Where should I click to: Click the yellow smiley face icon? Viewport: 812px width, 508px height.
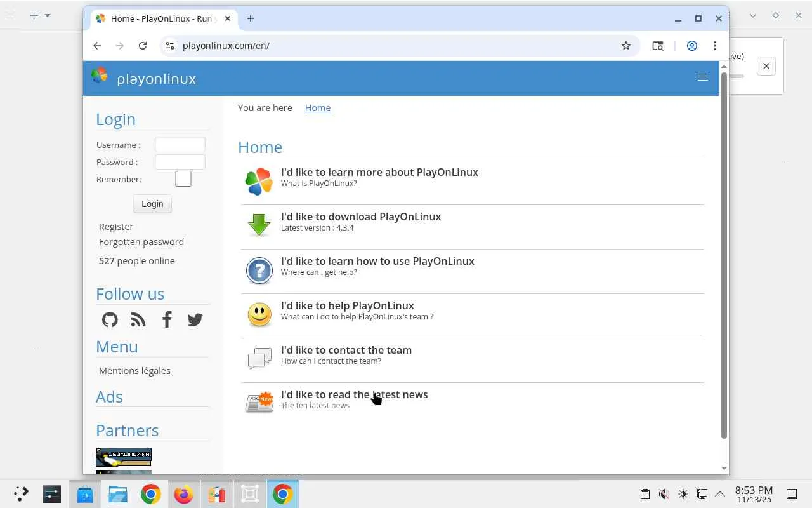(x=259, y=315)
